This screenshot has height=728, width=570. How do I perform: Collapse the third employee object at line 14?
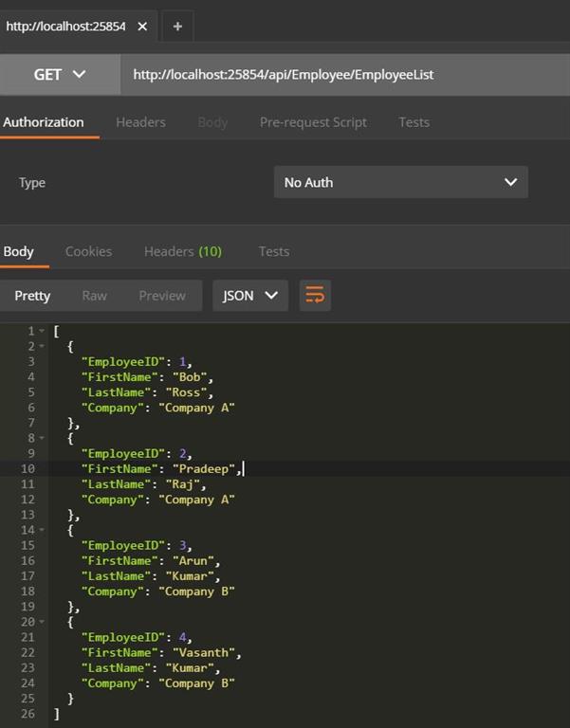pyautogui.click(x=42, y=530)
